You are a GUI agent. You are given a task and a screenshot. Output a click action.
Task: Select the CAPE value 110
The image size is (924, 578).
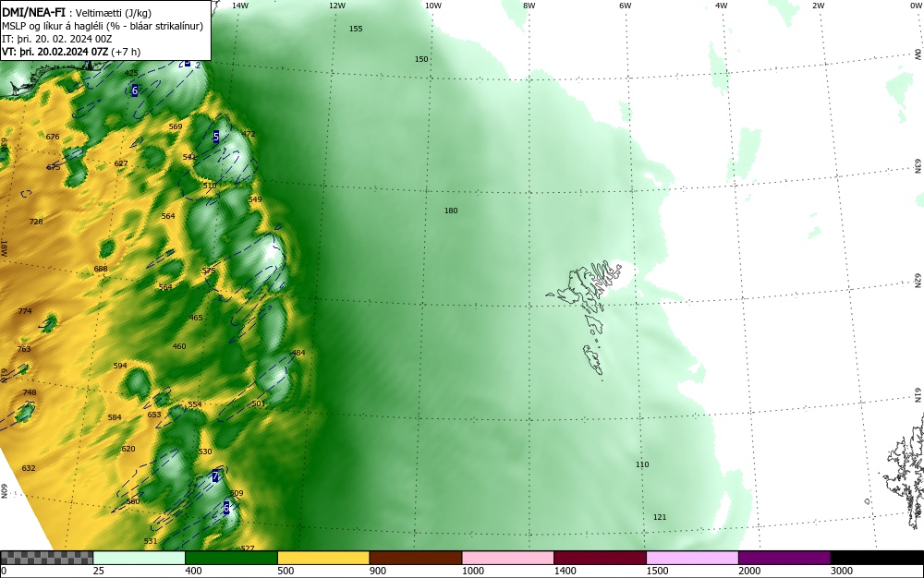[x=642, y=464]
